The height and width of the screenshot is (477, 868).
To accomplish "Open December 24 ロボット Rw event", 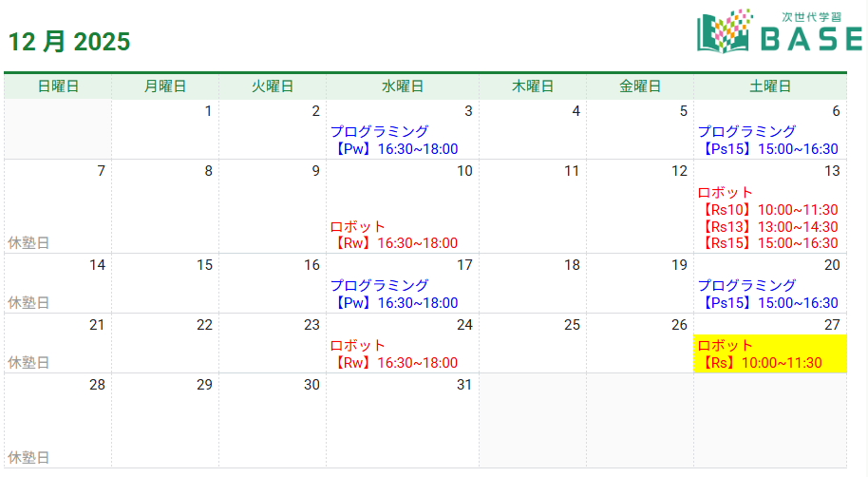I will pos(393,353).
